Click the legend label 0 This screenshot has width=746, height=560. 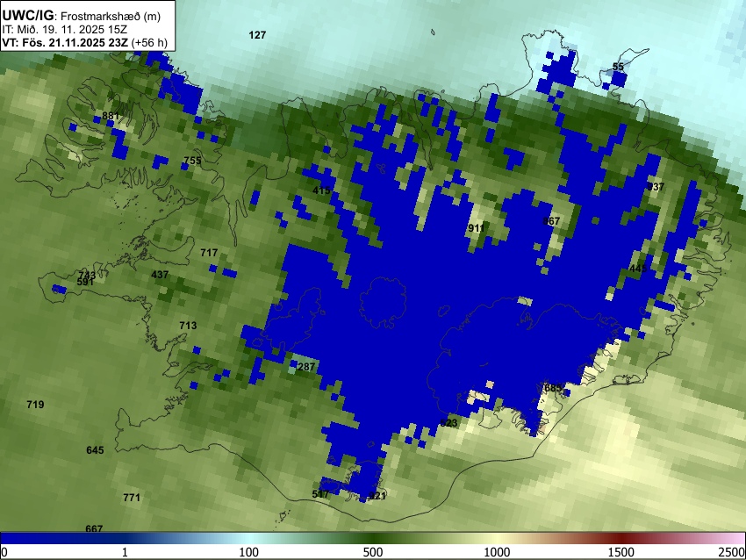4,552
